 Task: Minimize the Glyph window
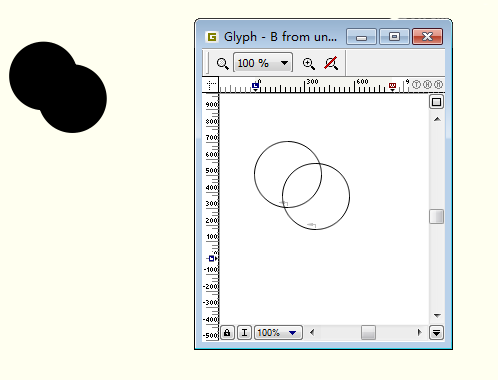tap(361, 37)
